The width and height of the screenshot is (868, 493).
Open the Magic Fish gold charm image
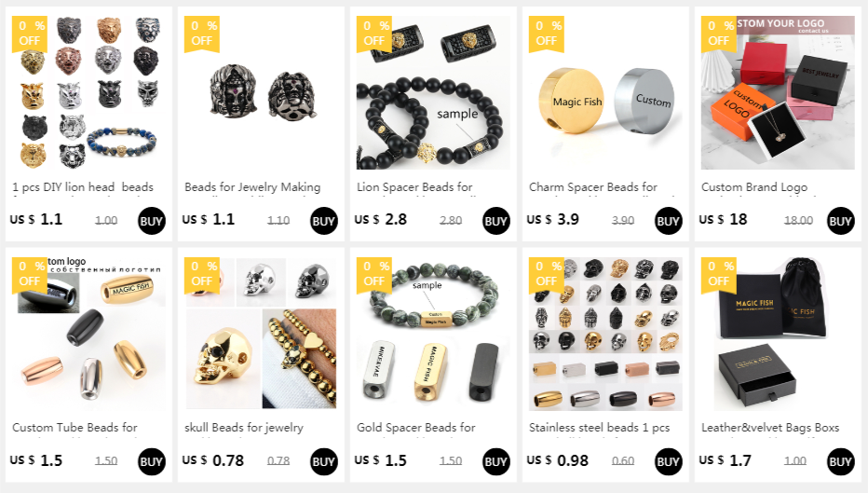[605, 92]
